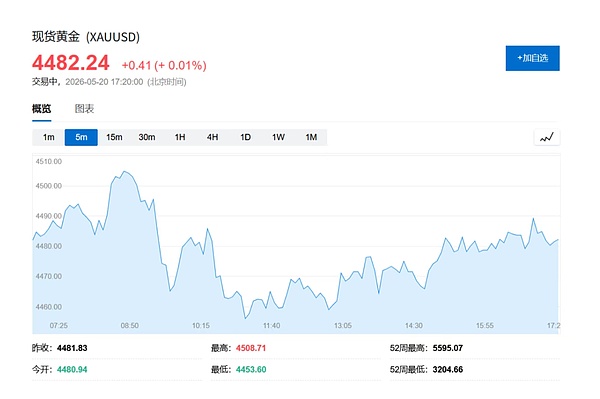The width and height of the screenshot is (600, 399).
Task: Click the 现货黄金 (XAUUSD) title
Action: [86, 37]
